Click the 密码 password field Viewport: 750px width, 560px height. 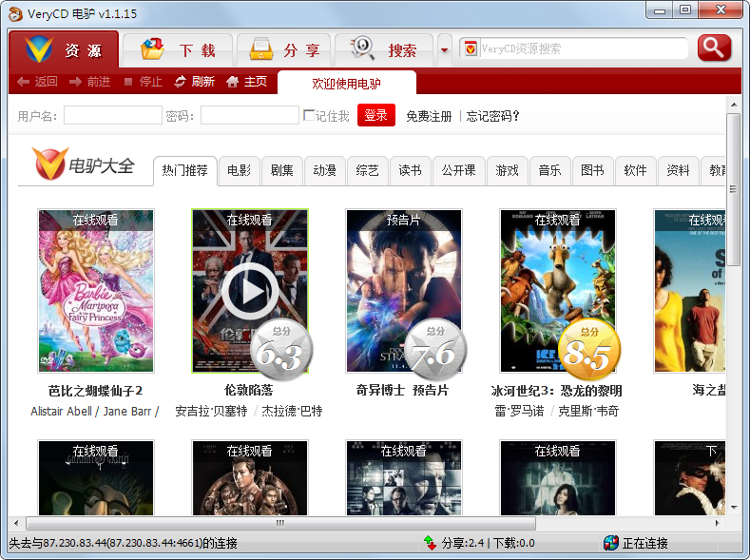[250, 115]
